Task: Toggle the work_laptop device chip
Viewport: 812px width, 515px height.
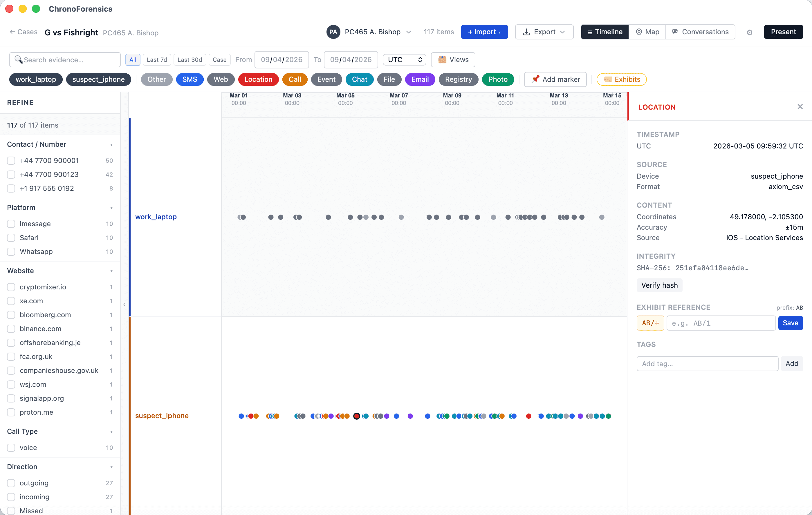Action: (x=36, y=79)
